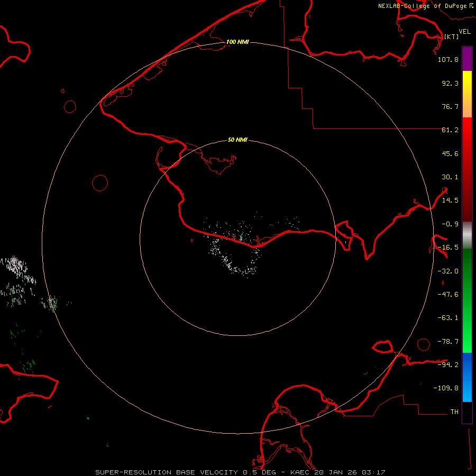Screen dimensions: 476x476
Task: Select the -78.7 legend value
Action: tap(448, 342)
